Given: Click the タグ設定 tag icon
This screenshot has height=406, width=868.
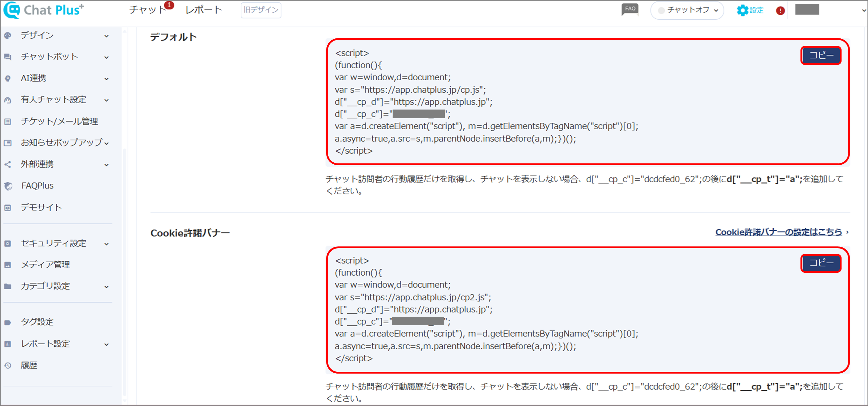Looking at the screenshot, I should pos(8,323).
